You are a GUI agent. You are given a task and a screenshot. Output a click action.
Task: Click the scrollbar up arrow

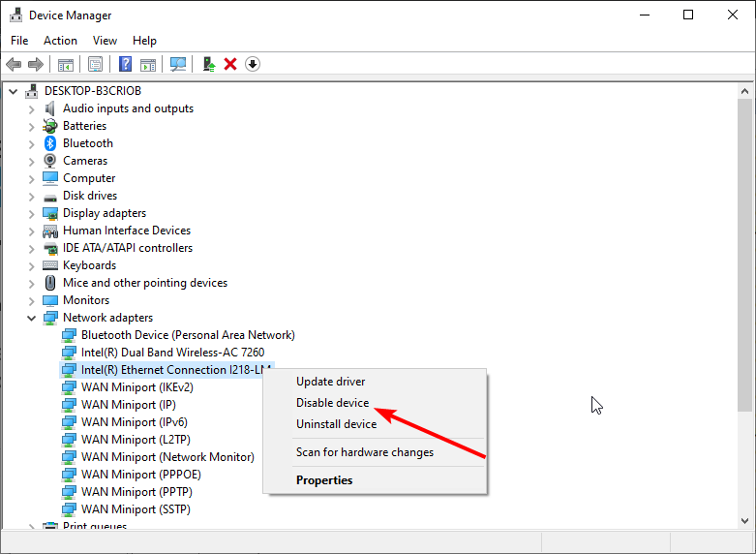744,91
